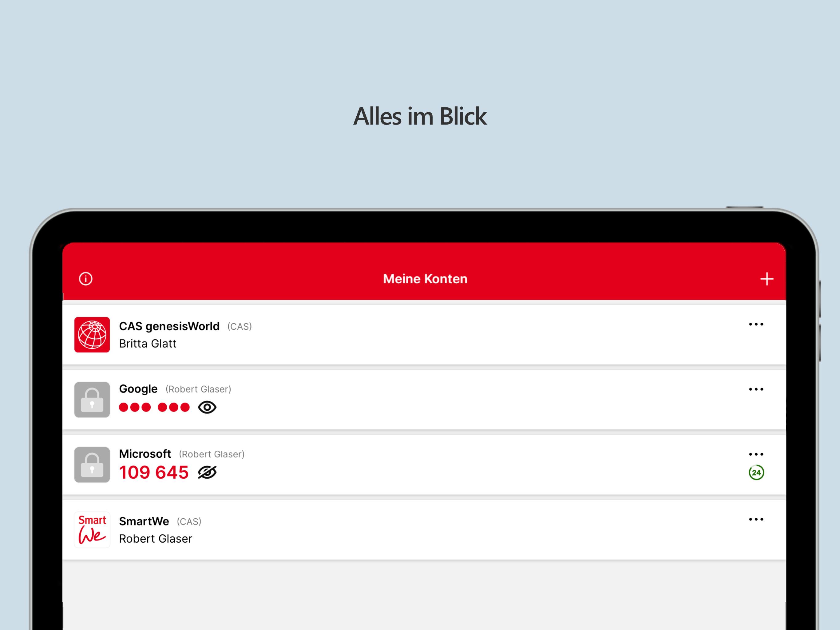
Task: Open the info icon in red header
Action: tap(85, 278)
